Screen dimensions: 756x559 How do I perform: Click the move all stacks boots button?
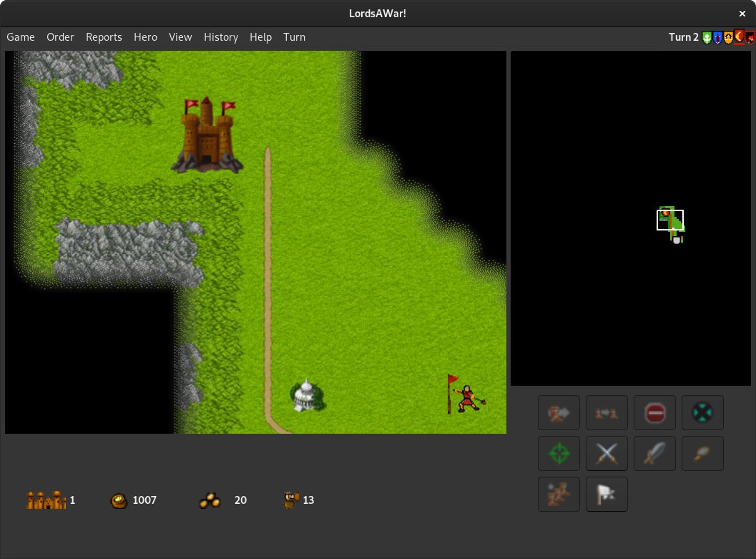(559, 495)
